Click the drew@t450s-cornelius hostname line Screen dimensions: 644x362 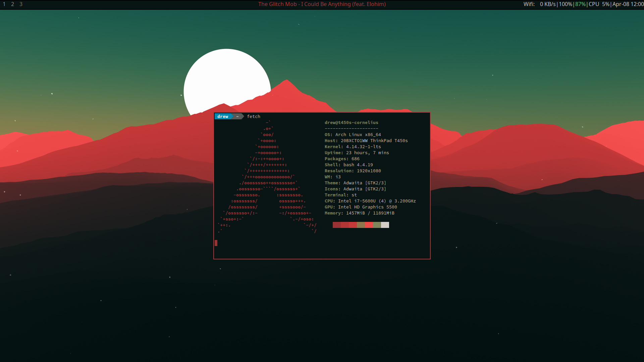point(351,123)
